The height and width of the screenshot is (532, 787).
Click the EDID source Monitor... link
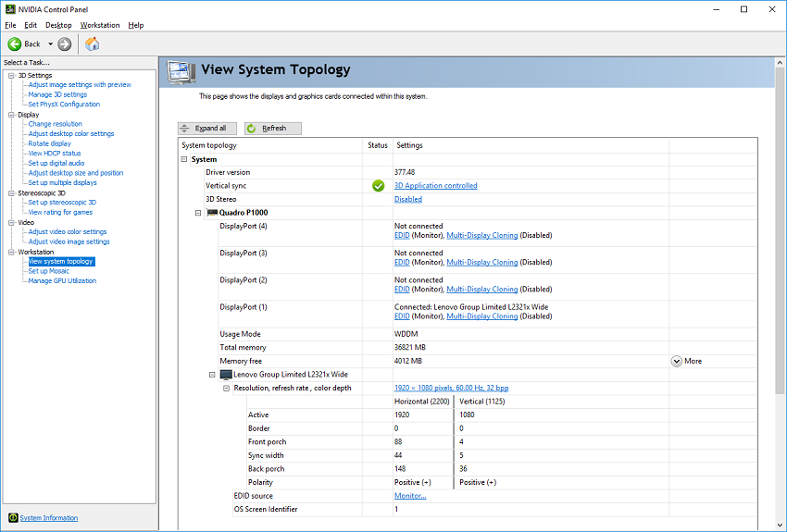pos(410,496)
